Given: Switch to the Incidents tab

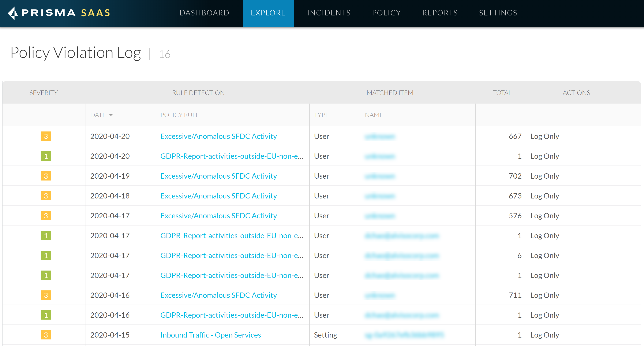Looking at the screenshot, I should click(x=329, y=13).
